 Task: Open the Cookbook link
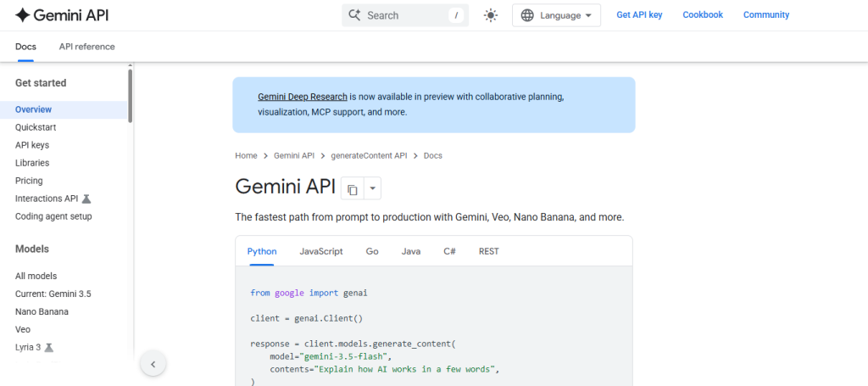[x=703, y=15]
